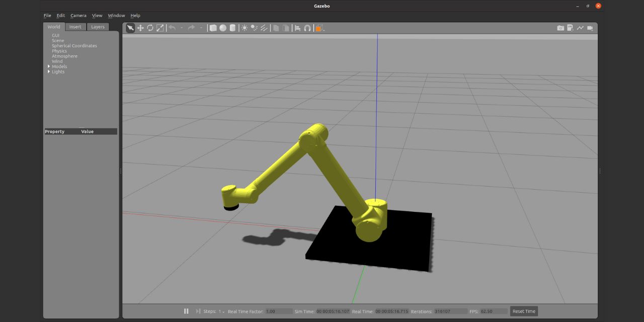The height and width of the screenshot is (322, 644).
Task: Start log recording from the top-right icon
Action: (570, 28)
